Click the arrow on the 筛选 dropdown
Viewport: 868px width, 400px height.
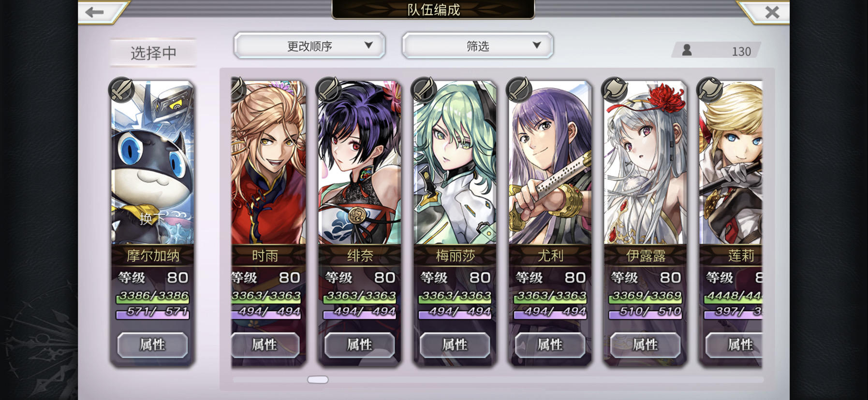coord(536,45)
